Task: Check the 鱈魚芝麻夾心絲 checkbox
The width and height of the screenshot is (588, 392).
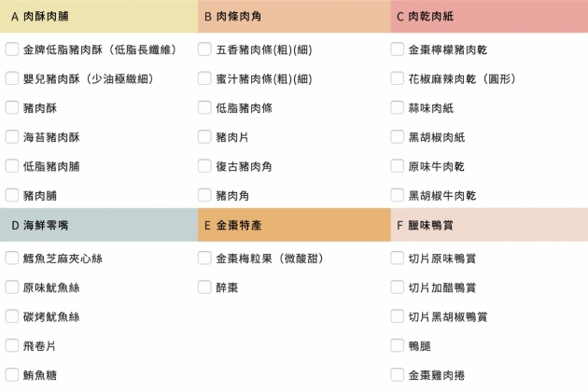Action: point(12,258)
